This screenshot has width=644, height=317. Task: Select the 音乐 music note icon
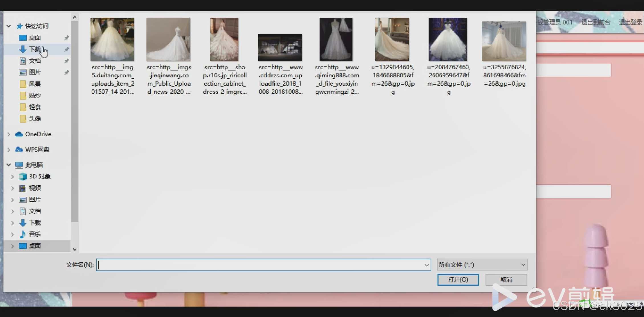23,234
